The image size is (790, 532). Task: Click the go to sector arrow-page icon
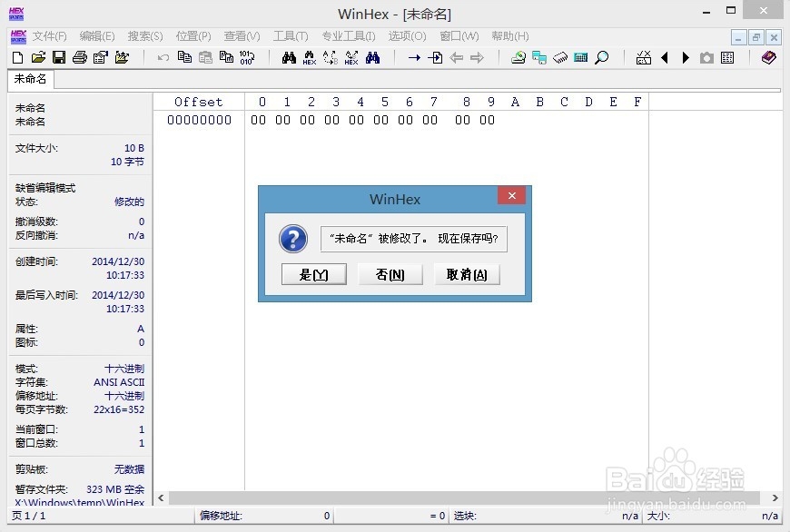[435, 58]
